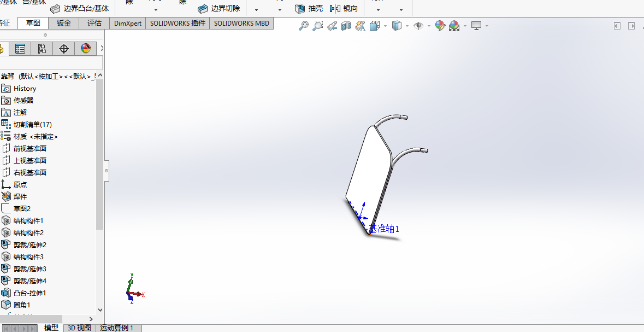Select the 镜向 mirror tool
Screen dimensions: 644x332
click(x=344, y=8)
